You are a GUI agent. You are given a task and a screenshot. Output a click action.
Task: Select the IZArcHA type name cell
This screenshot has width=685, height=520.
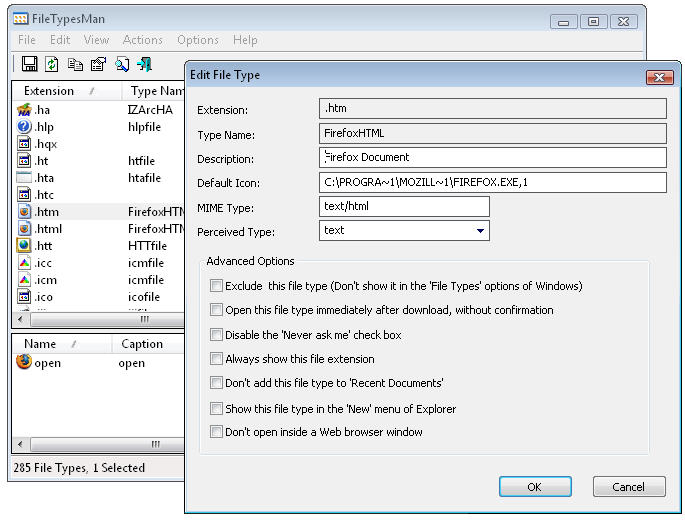tap(150, 110)
